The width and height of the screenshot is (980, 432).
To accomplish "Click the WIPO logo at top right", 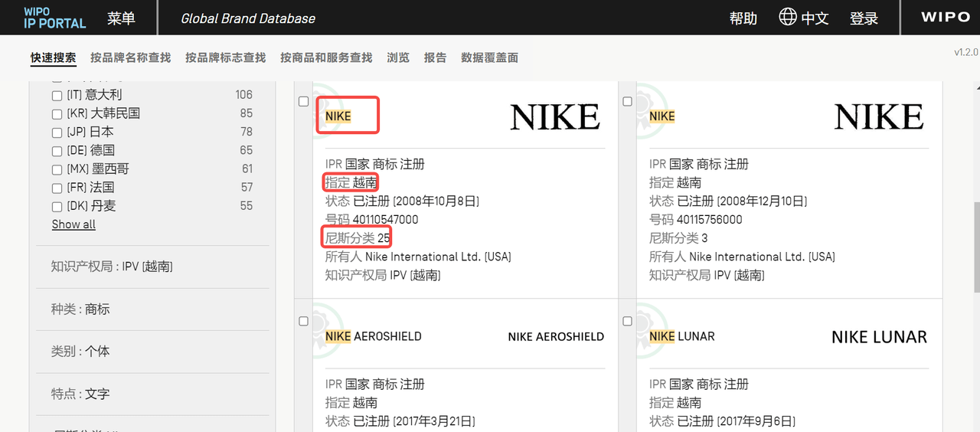I will 945,17.
